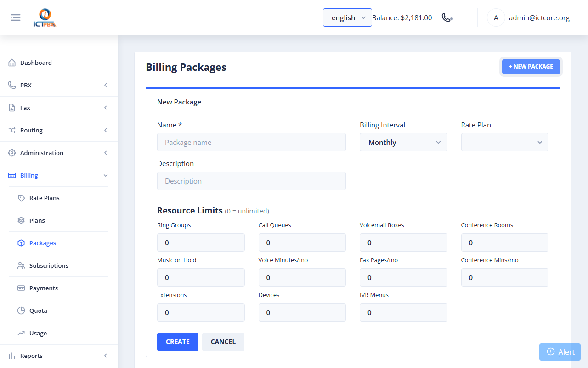Click the CREATE button
Image resolution: width=588 pixels, height=368 pixels.
click(x=178, y=342)
